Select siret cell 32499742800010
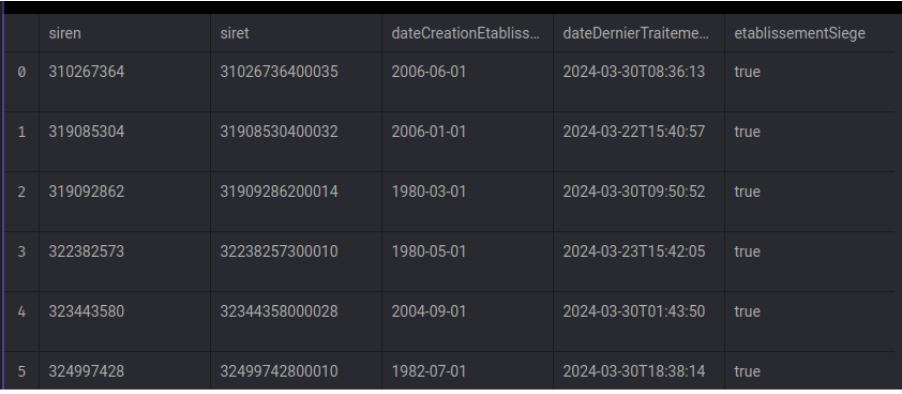Screen dimensions: 902x394 click(279, 371)
